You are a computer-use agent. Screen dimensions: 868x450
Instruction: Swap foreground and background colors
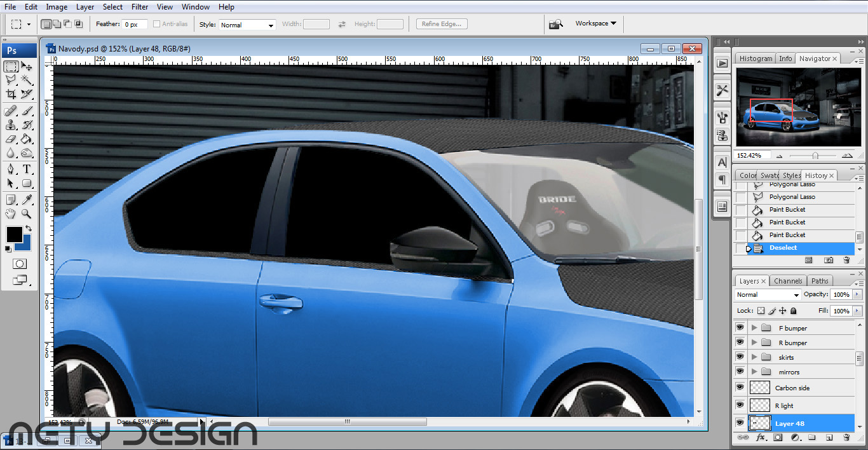(28, 228)
